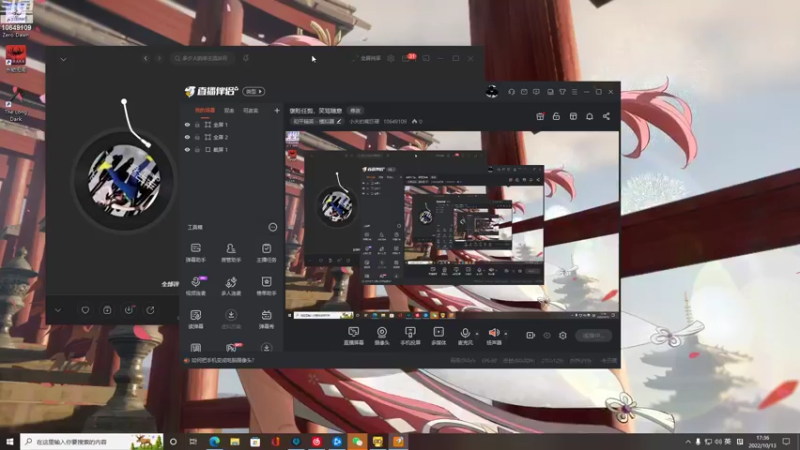The height and width of the screenshot is (450, 800).
Task: Switch music player to mini mode
Action: coord(426,58)
